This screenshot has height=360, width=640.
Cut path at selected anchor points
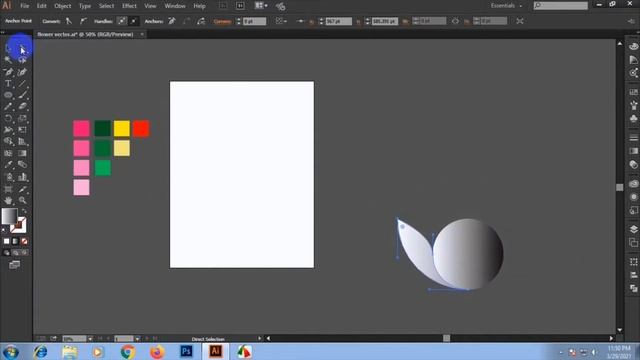201,21
